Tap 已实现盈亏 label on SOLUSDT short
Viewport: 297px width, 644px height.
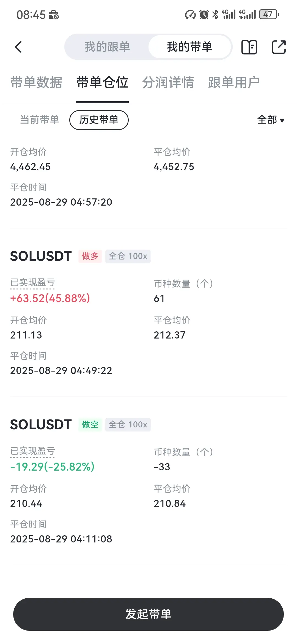pos(32,451)
